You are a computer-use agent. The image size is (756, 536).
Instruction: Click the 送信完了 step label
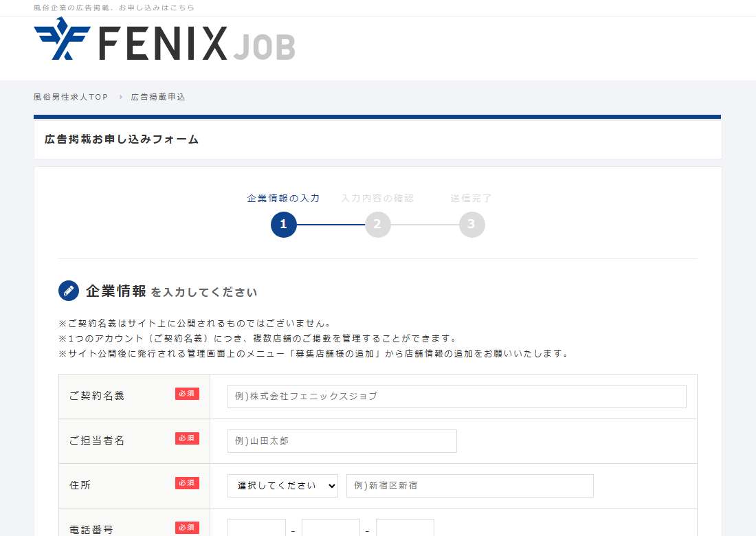click(471, 198)
